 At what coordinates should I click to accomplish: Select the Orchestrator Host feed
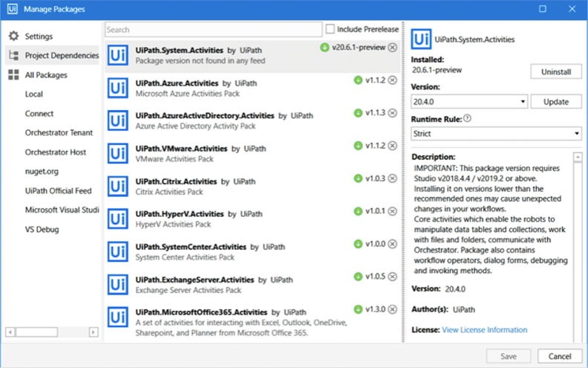pos(56,152)
